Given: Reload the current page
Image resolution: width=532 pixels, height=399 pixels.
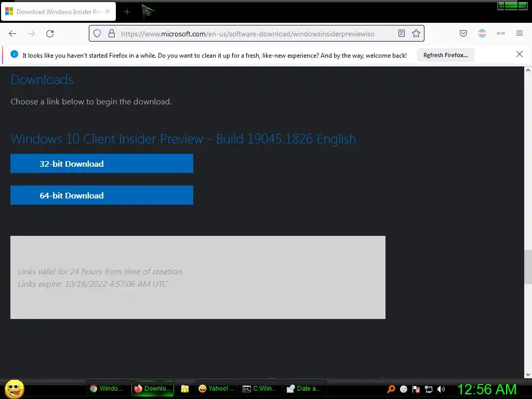Looking at the screenshot, I should click(50, 34).
